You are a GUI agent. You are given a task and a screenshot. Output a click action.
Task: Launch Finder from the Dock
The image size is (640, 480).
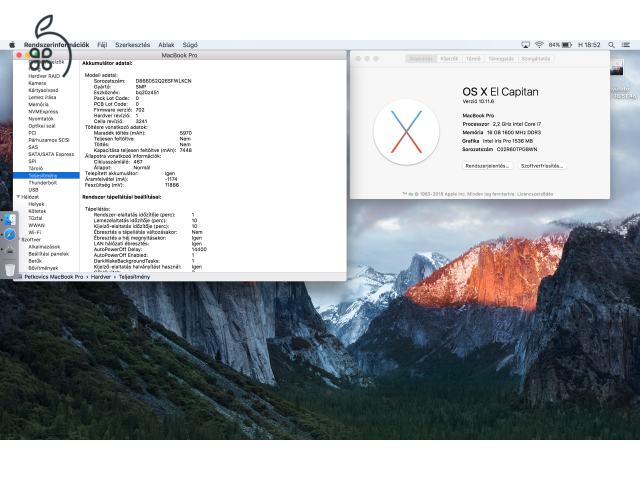click(x=10, y=220)
